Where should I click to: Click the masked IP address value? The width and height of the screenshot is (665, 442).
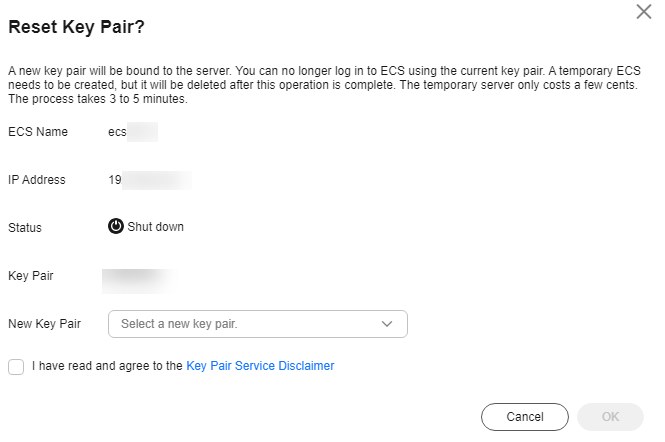[150, 180]
